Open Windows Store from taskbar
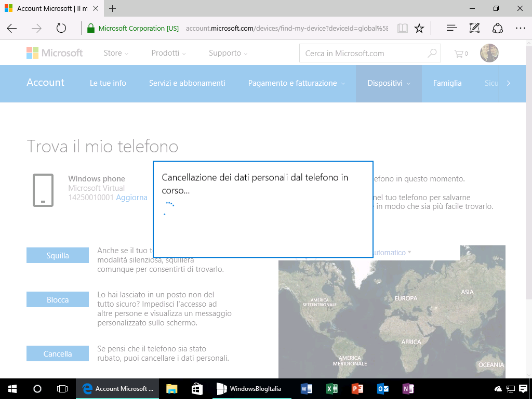 pyautogui.click(x=197, y=389)
